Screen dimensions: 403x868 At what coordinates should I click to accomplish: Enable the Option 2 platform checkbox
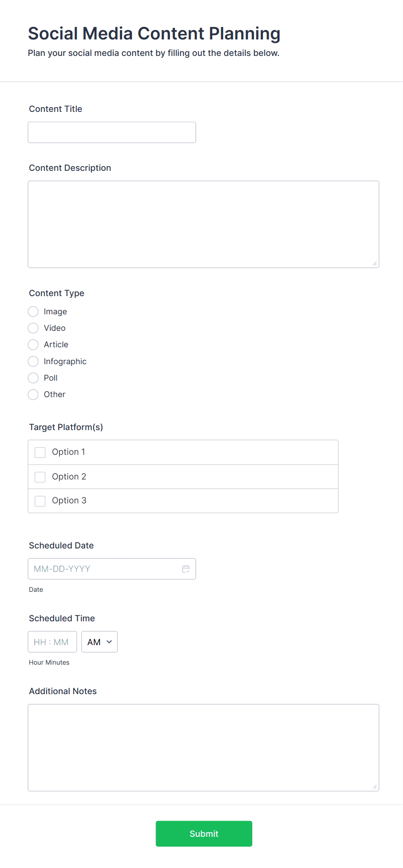(x=40, y=476)
